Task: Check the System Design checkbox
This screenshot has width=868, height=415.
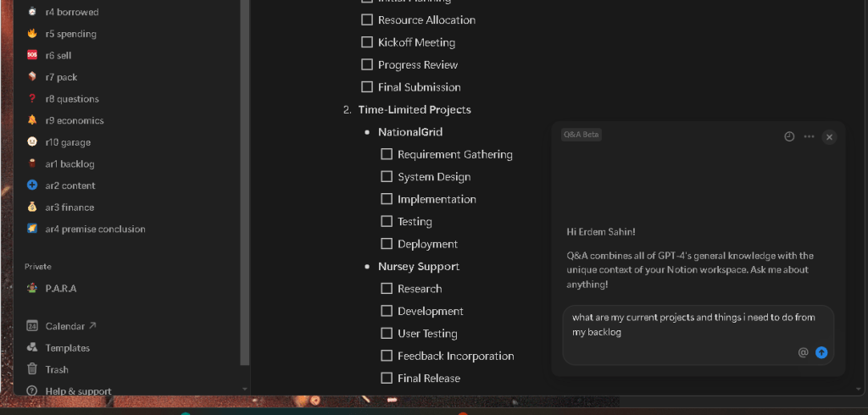Action: [387, 176]
